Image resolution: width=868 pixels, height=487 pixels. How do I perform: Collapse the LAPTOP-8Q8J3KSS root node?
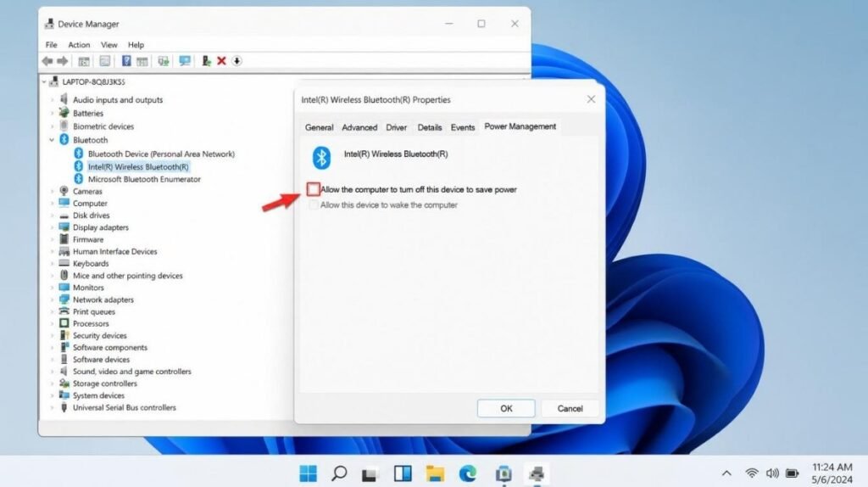point(44,82)
